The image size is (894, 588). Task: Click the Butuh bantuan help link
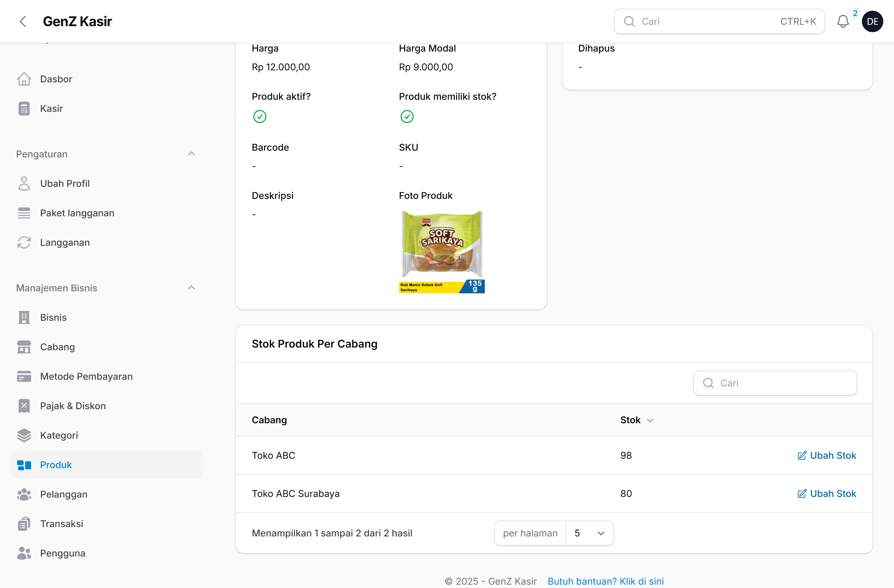click(605, 581)
